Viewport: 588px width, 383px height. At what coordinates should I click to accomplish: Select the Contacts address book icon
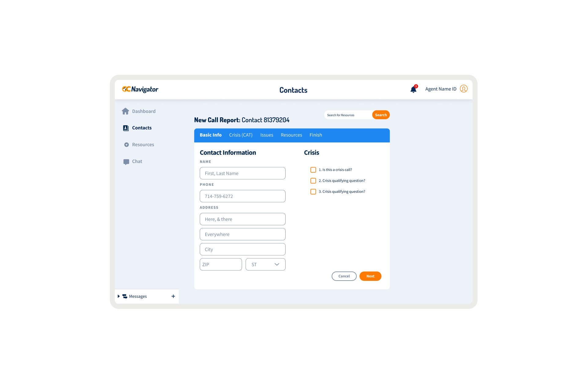126,128
